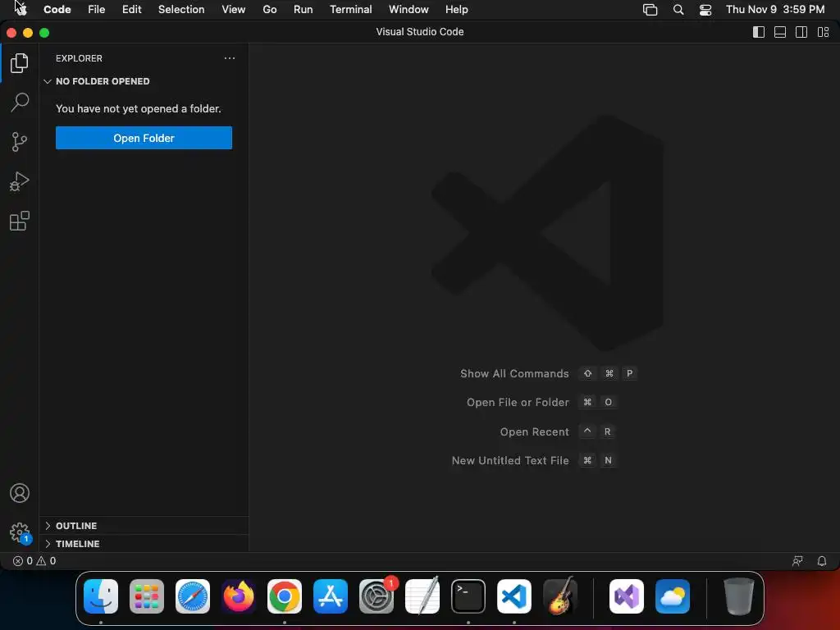Open TextEdit from the dock
Screen dimensions: 840x630
click(422, 596)
